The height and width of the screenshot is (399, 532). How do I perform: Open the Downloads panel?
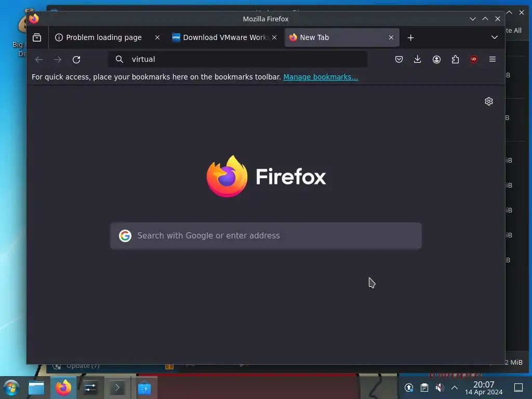pos(417,60)
